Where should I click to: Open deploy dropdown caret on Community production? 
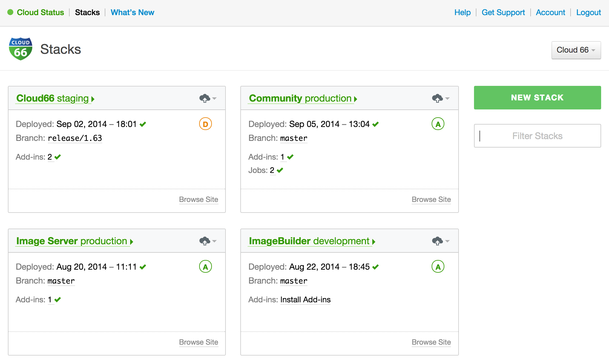[x=447, y=99]
